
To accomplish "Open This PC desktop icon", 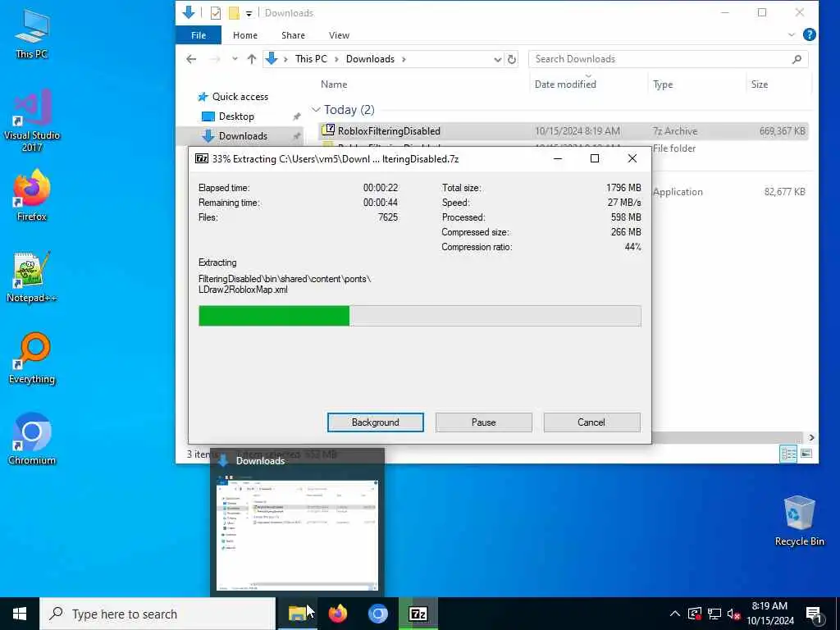I will (32, 34).
